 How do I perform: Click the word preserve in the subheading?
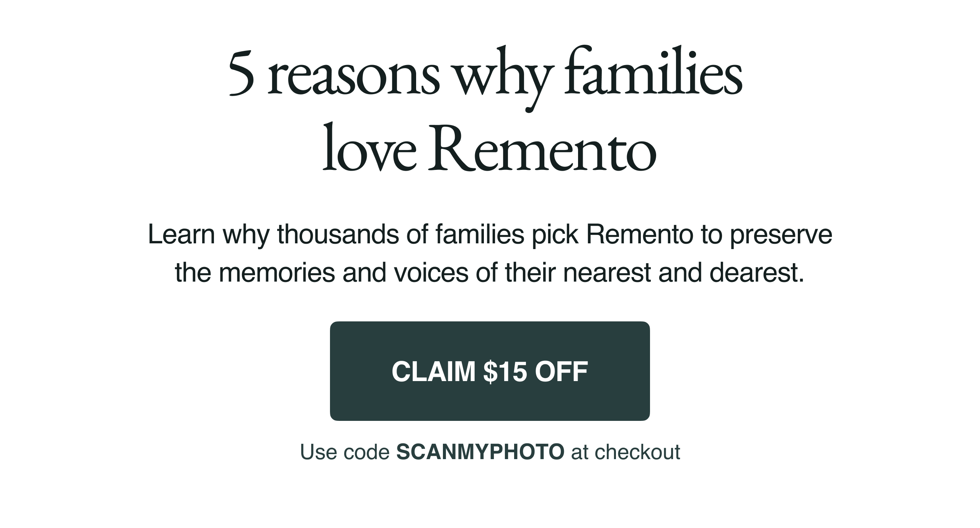coord(781,235)
